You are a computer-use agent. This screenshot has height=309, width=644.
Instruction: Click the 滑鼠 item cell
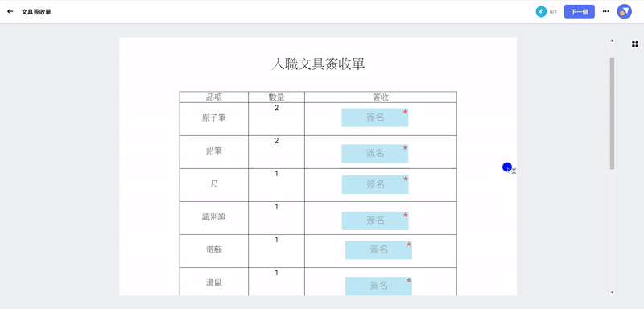pyautogui.click(x=213, y=282)
